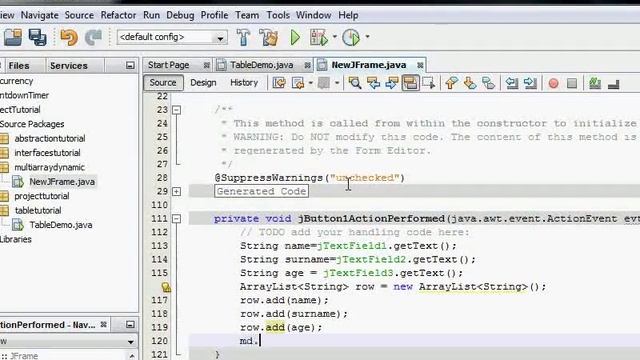
Task: Toggle Rectangular Selection icon
Action: click(429, 83)
